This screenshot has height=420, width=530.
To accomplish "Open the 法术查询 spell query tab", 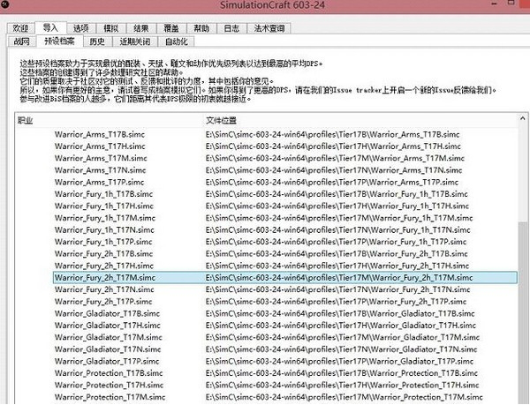I will pos(269,28).
